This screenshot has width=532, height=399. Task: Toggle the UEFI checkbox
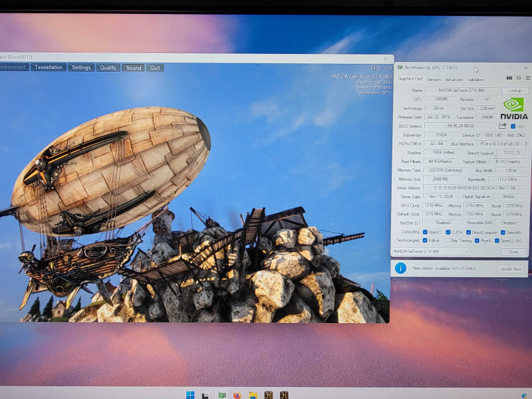(x=513, y=126)
